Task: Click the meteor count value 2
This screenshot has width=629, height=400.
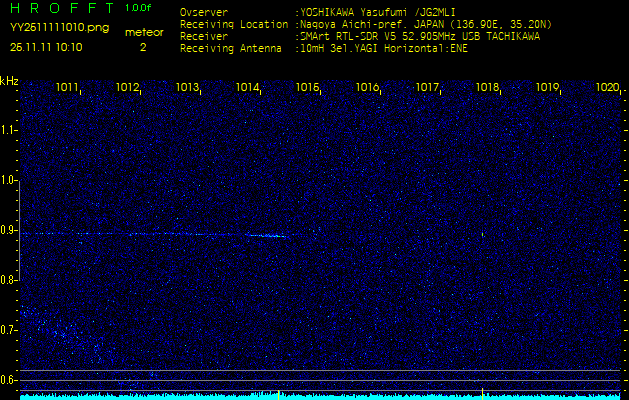Action: pos(142,46)
